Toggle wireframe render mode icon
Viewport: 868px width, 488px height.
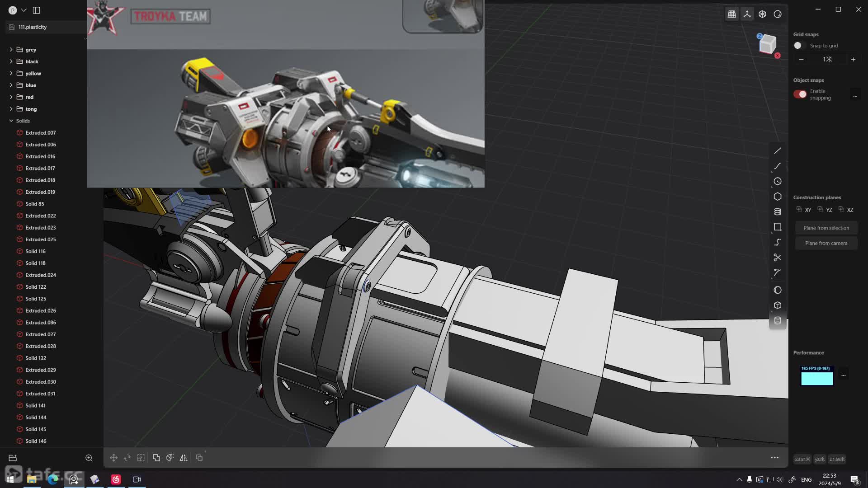762,14
